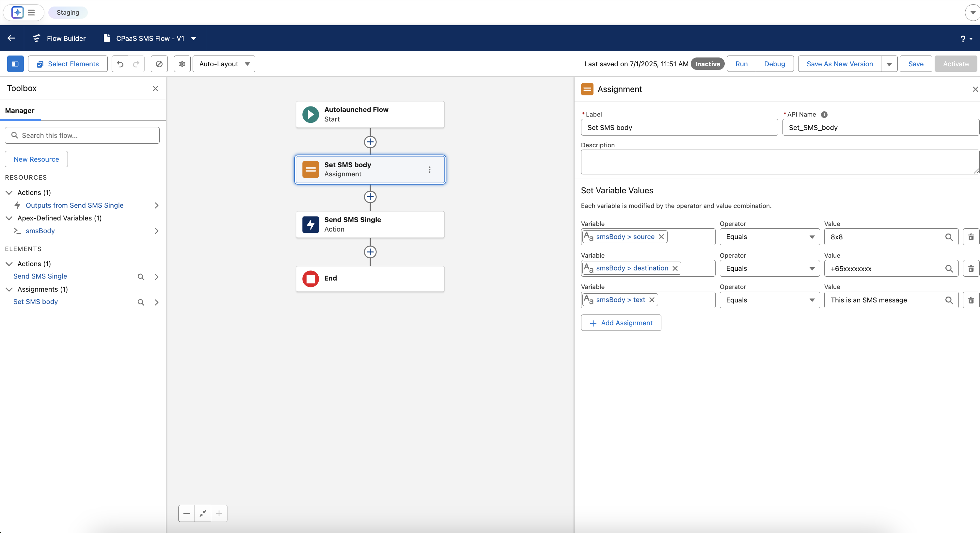The height and width of the screenshot is (533, 980).
Task: Click fit-to-view icon on canvas
Action: (203, 514)
